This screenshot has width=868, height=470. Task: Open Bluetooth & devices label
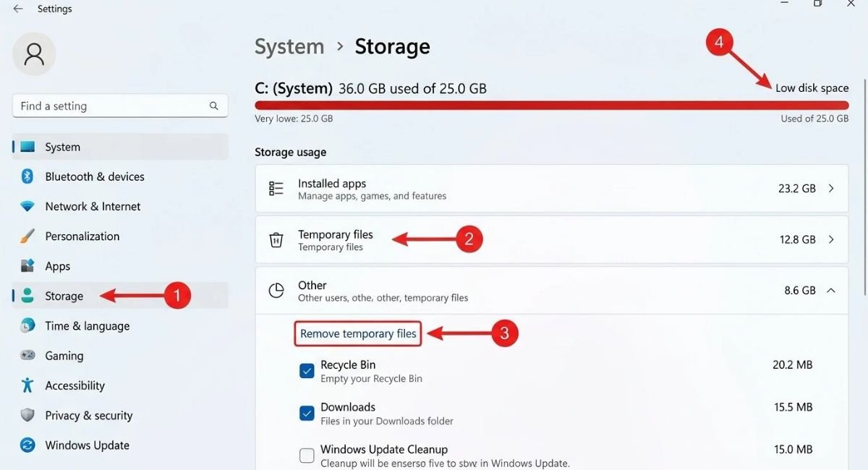point(95,176)
